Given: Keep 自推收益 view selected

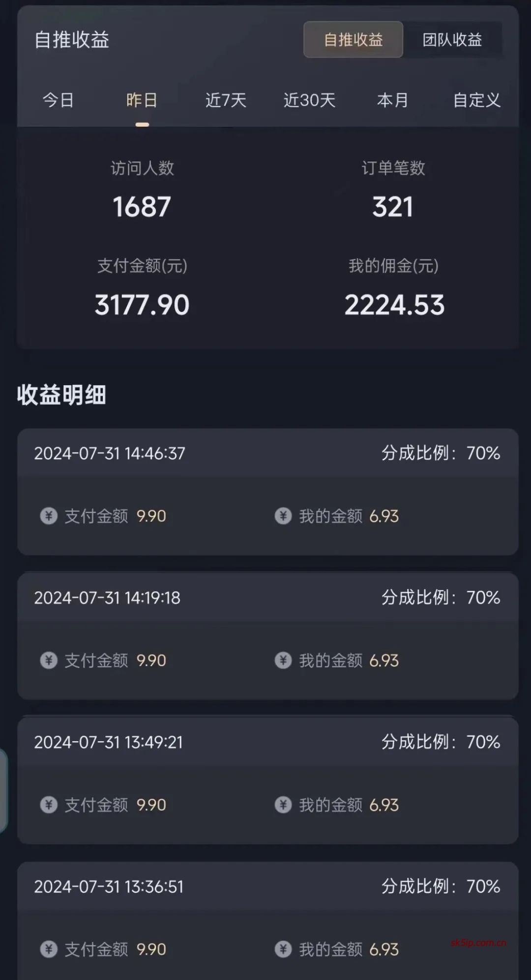Looking at the screenshot, I should tap(353, 40).
